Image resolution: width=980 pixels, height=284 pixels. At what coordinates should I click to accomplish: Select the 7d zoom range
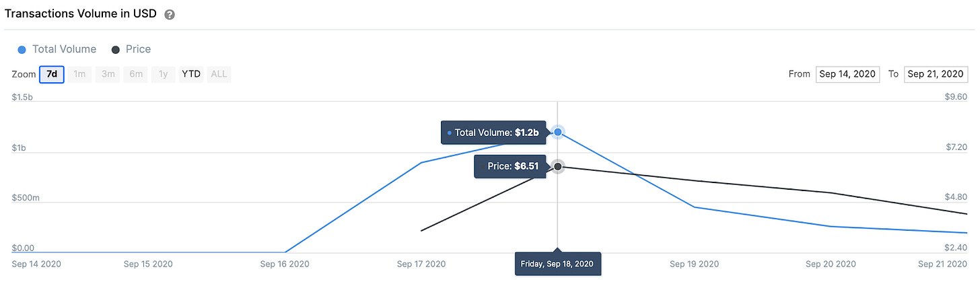click(52, 74)
